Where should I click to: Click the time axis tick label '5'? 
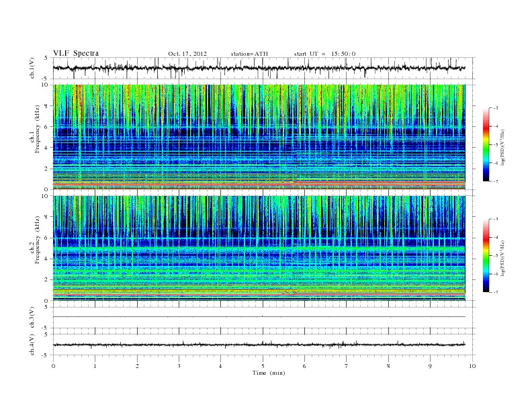click(x=263, y=366)
